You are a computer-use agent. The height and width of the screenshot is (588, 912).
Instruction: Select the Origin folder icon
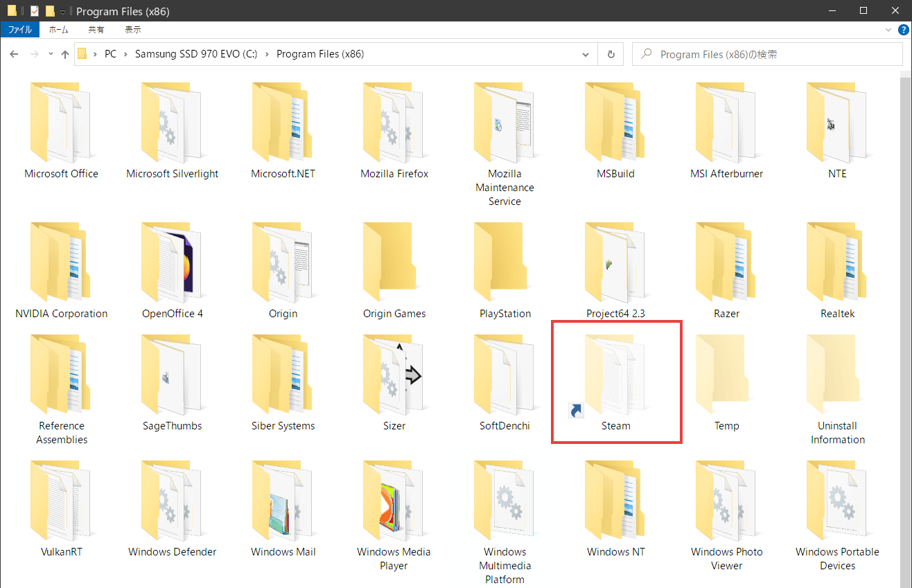[x=283, y=262]
